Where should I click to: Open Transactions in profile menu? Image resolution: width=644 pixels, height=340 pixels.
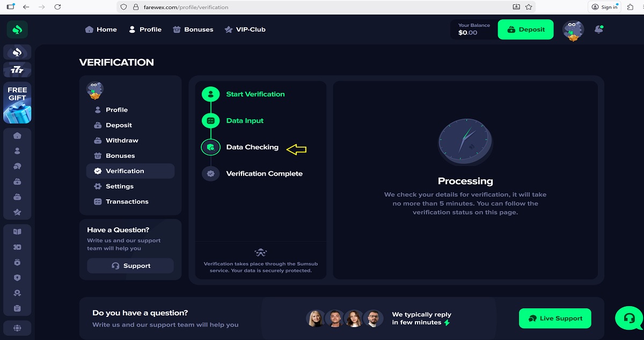127,201
